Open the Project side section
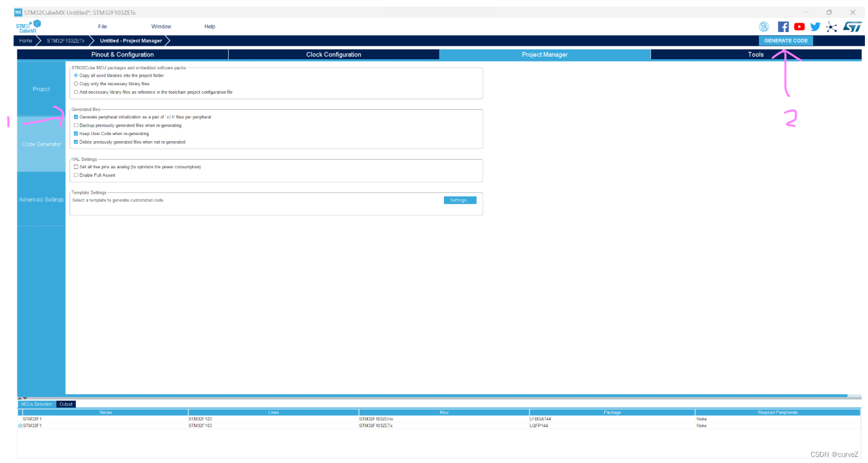 pyautogui.click(x=41, y=89)
